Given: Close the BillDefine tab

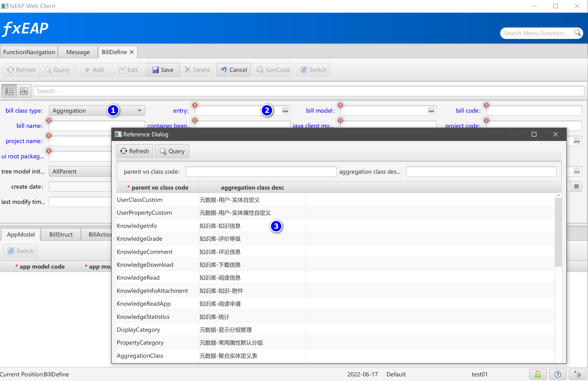Looking at the screenshot, I should point(132,52).
